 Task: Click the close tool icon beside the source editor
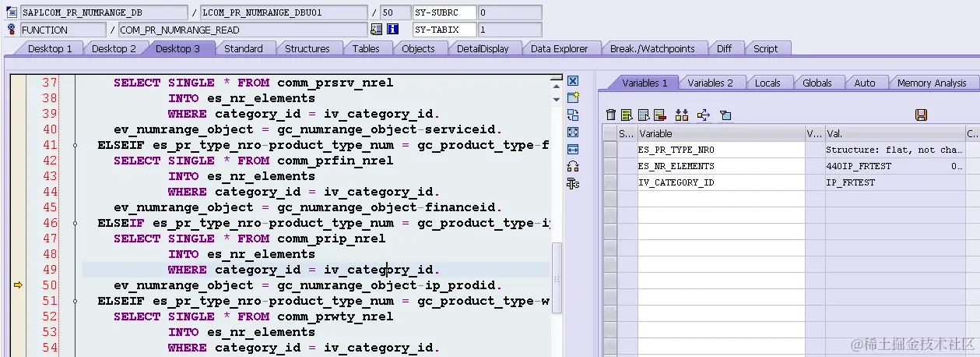[573, 81]
